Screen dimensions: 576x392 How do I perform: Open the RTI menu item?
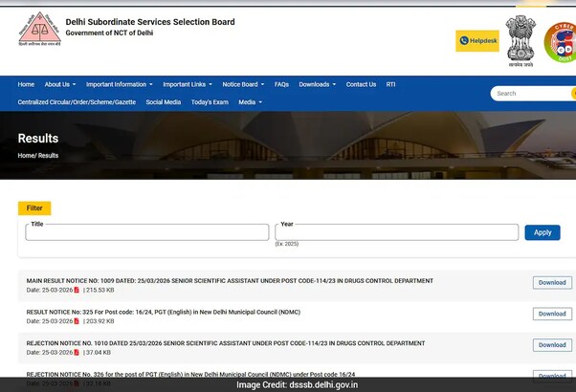390,84
